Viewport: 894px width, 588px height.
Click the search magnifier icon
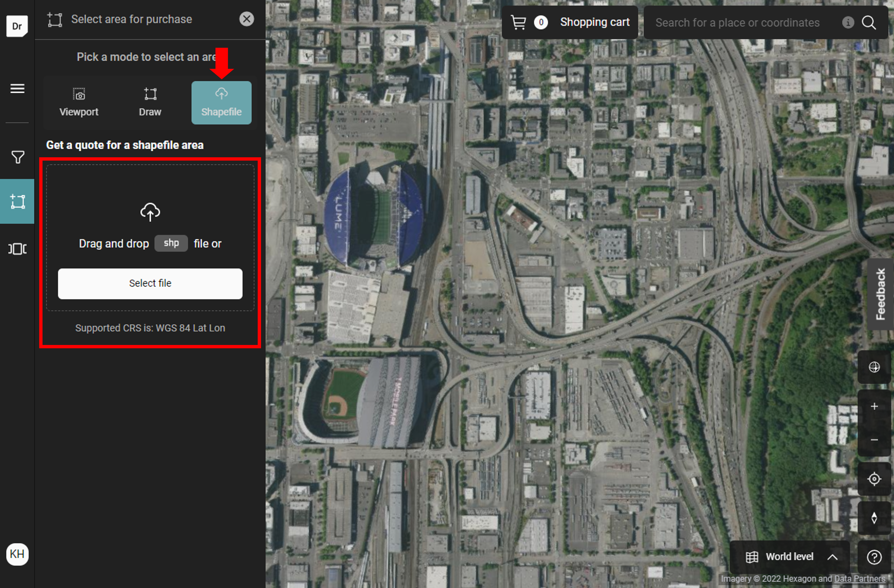pos(869,23)
